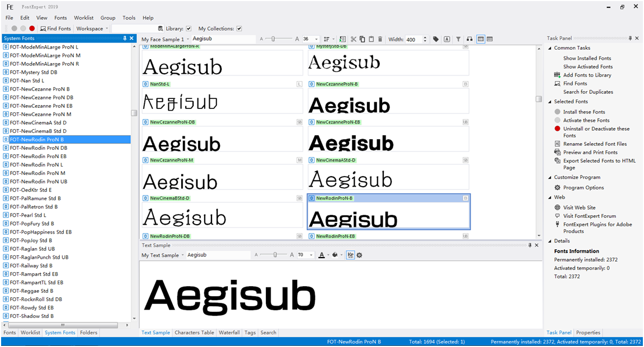
Task: Toggle the Library checkbox
Action: 189,28
